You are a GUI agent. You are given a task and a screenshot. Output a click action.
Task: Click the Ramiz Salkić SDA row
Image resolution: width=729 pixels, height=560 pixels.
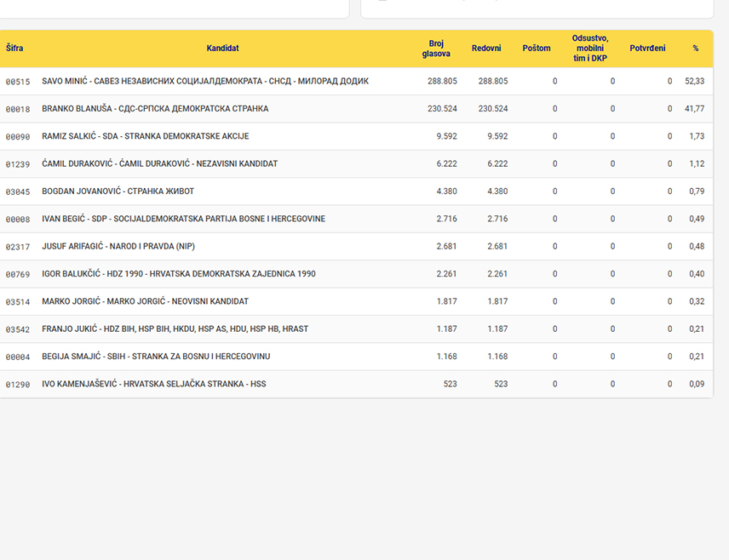[356, 136]
